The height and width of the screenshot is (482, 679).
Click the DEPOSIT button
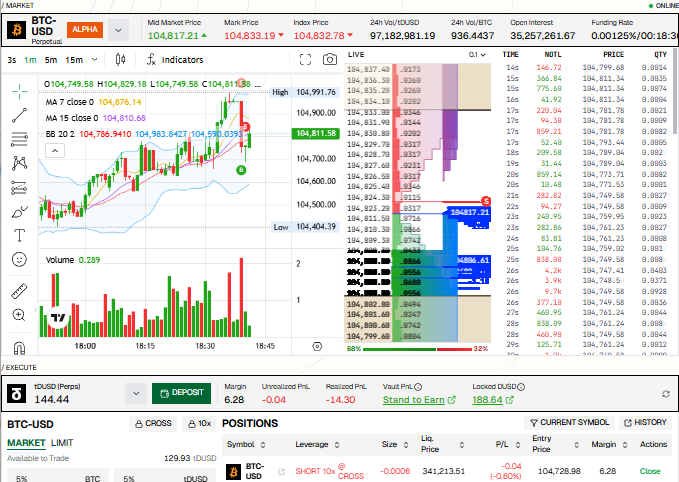181,393
